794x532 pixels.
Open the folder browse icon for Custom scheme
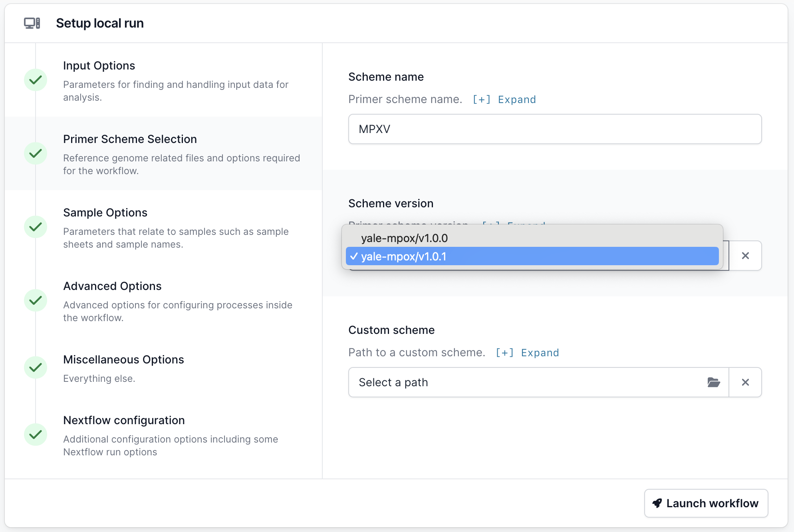pos(713,382)
